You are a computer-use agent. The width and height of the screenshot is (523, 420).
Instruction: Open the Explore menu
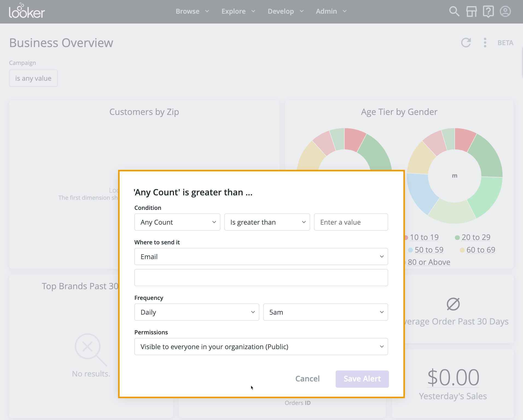click(238, 11)
